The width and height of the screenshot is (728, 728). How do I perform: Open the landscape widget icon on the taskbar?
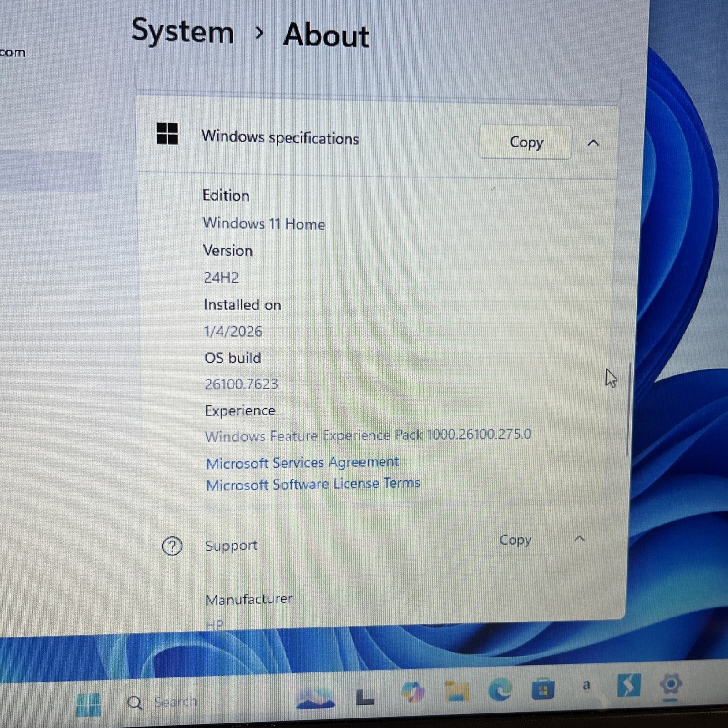[315, 698]
